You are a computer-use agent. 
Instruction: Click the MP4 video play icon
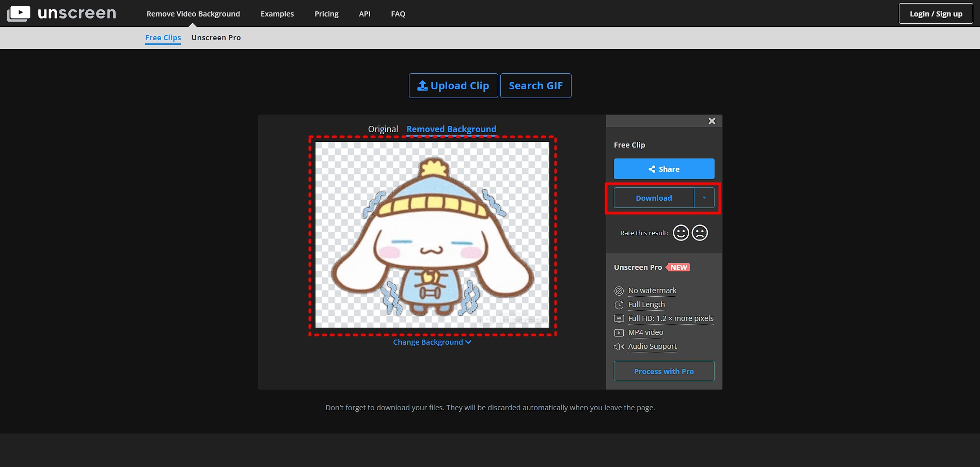click(619, 332)
